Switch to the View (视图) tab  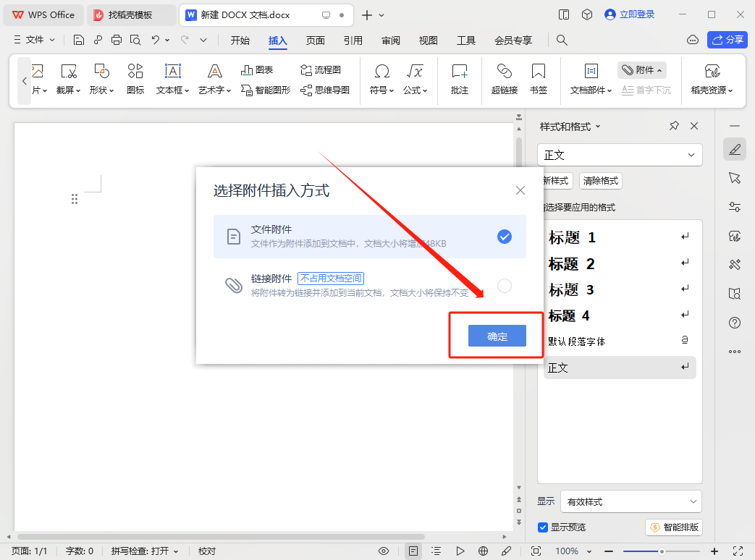pyautogui.click(x=428, y=41)
